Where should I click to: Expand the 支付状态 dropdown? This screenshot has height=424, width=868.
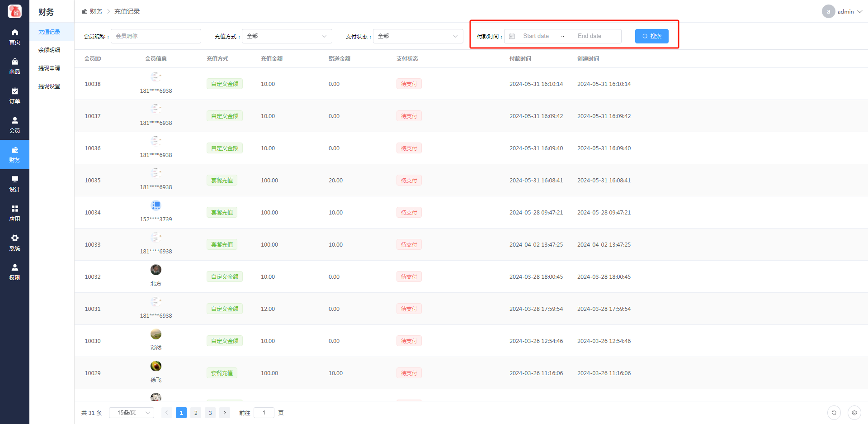418,36
